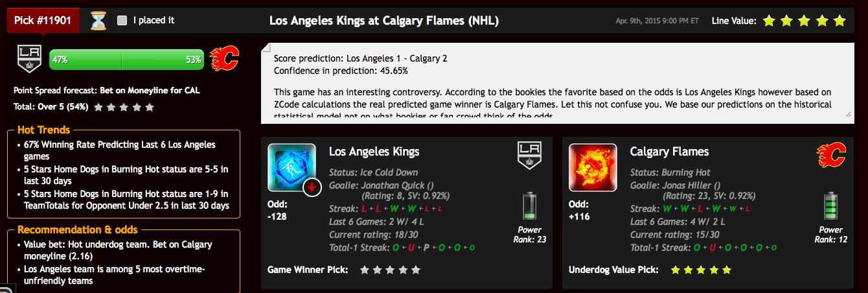Click the blue ice cube Kings thumbnail
The width and height of the screenshot is (868, 293).
(291, 168)
